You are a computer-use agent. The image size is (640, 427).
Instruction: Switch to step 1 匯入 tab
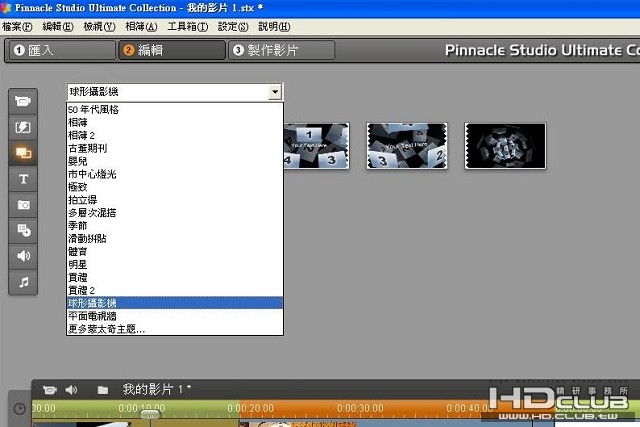click(62, 50)
